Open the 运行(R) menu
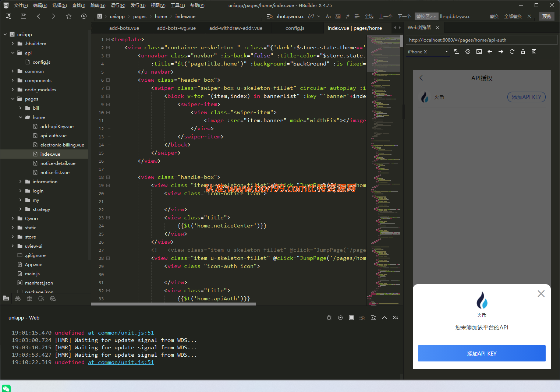The height and width of the screenshot is (392, 560). (118, 5)
